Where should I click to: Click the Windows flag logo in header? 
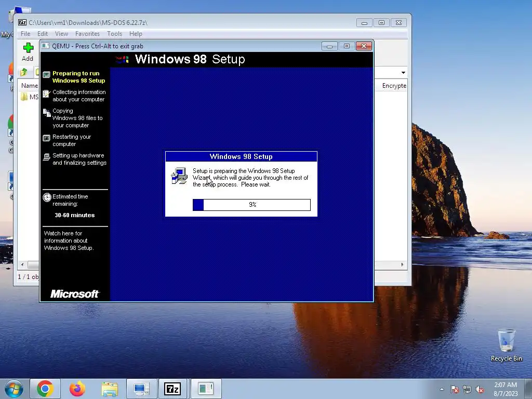click(x=122, y=60)
